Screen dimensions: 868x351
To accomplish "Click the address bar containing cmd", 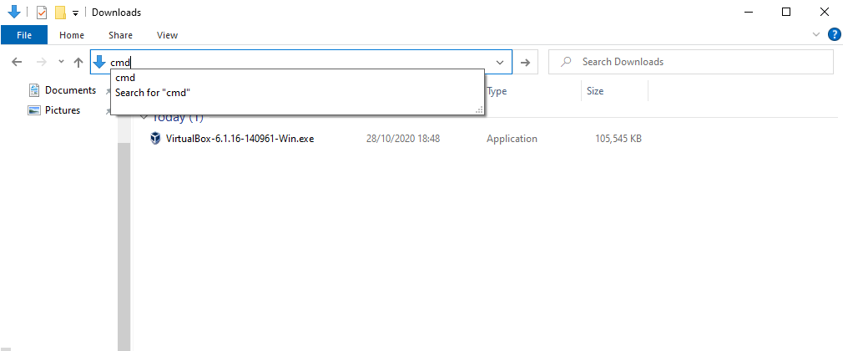I will [x=300, y=62].
